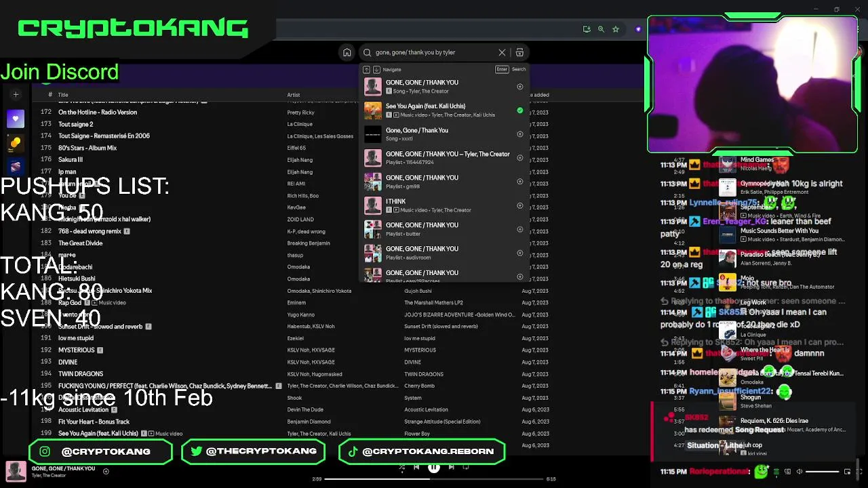Open the yellow playlist tile in the sidebar

pos(16,142)
